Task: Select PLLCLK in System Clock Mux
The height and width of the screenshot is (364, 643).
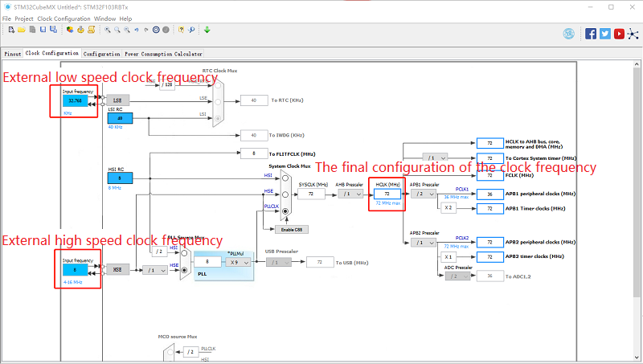Action: [285, 209]
